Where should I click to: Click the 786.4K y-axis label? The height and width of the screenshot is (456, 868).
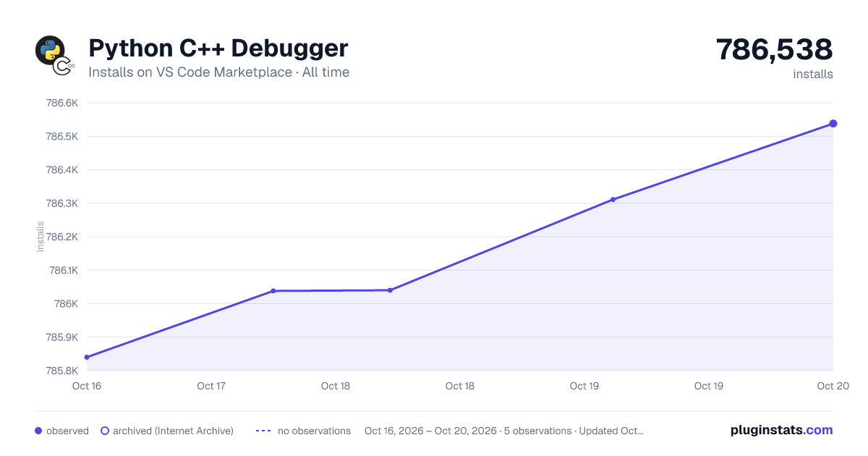click(61, 170)
